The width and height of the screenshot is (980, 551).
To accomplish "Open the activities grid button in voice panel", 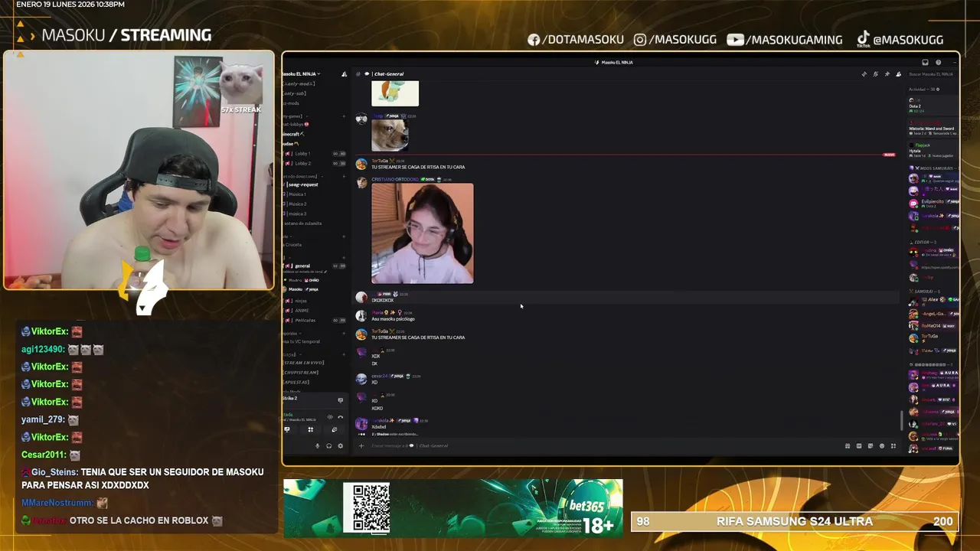I will coord(310,429).
